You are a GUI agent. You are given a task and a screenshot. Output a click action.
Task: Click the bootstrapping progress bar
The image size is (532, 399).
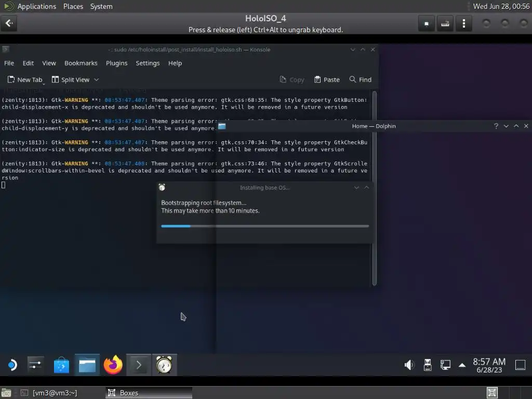pyautogui.click(x=264, y=226)
